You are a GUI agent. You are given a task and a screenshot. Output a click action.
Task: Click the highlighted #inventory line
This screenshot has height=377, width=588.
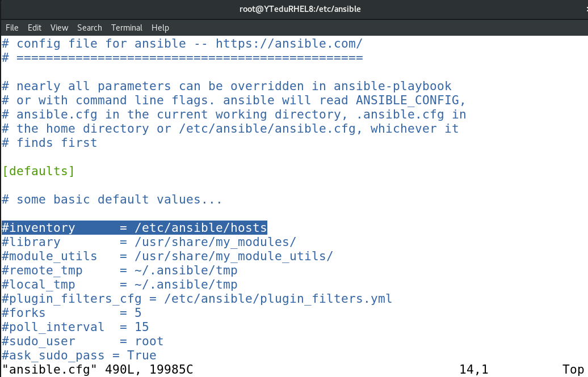(x=135, y=228)
